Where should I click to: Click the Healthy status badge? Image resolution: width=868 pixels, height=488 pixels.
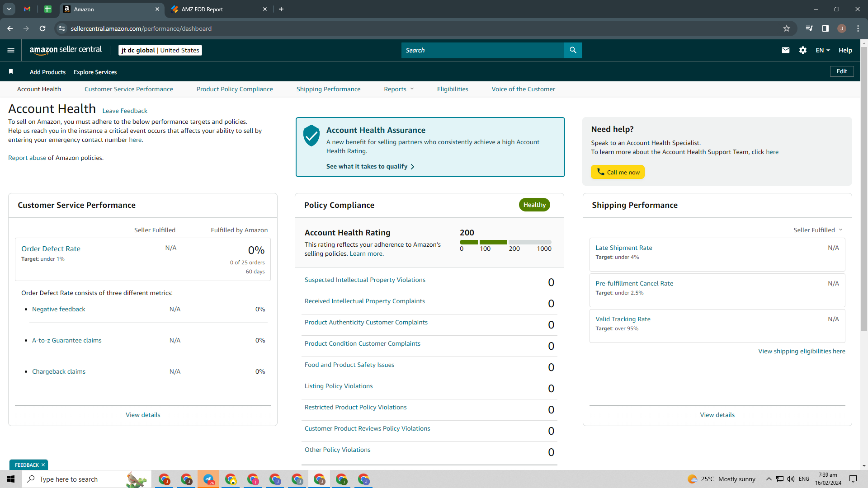534,205
